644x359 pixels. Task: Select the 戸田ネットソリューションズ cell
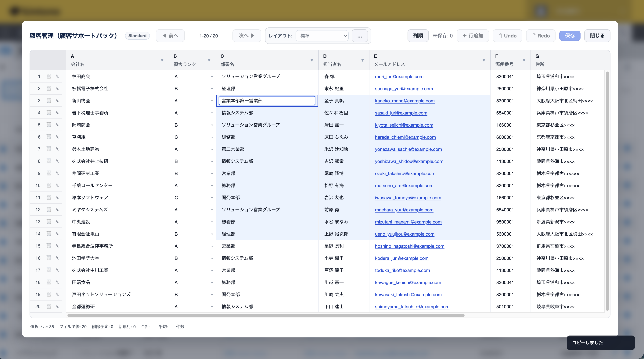pos(117,294)
